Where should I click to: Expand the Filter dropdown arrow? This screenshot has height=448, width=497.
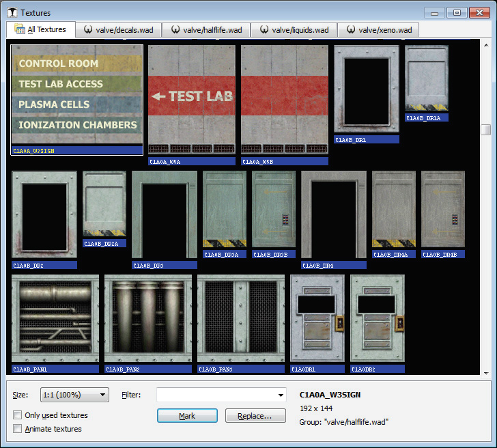point(281,395)
